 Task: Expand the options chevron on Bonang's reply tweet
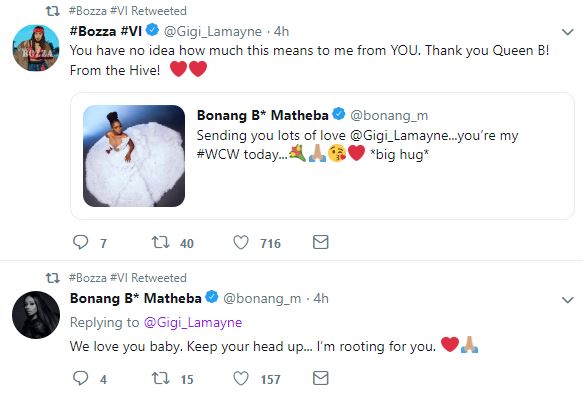567,299
